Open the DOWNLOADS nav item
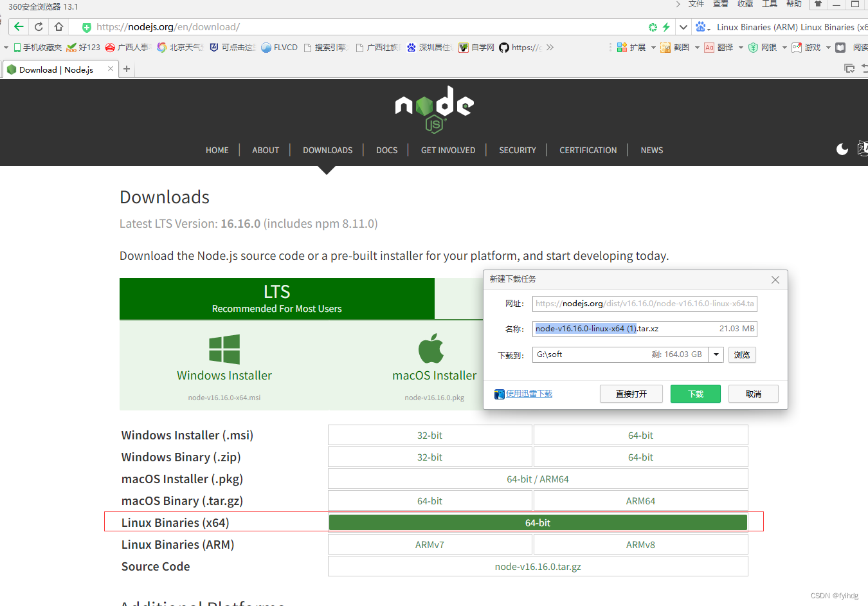This screenshot has width=868, height=606. pos(328,150)
